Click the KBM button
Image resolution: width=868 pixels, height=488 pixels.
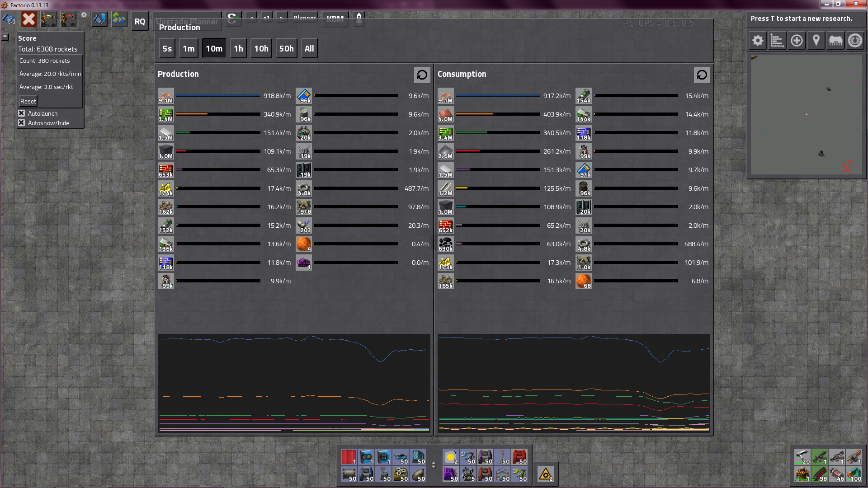pyautogui.click(x=335, y=19)
